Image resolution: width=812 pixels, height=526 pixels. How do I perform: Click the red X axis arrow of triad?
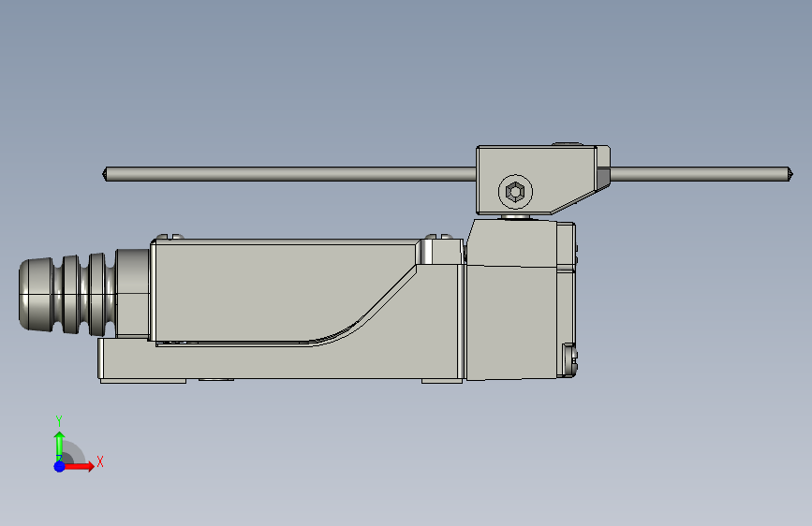tap(80, 466)
